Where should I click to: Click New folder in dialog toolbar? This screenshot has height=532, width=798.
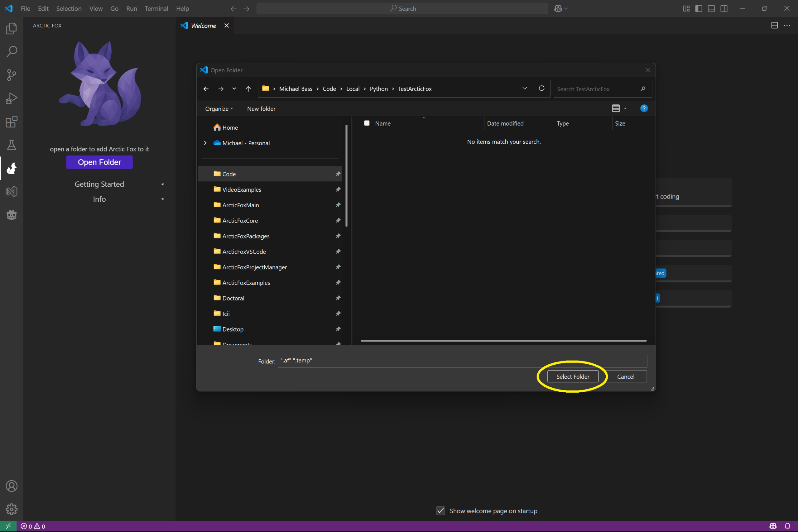261,108
